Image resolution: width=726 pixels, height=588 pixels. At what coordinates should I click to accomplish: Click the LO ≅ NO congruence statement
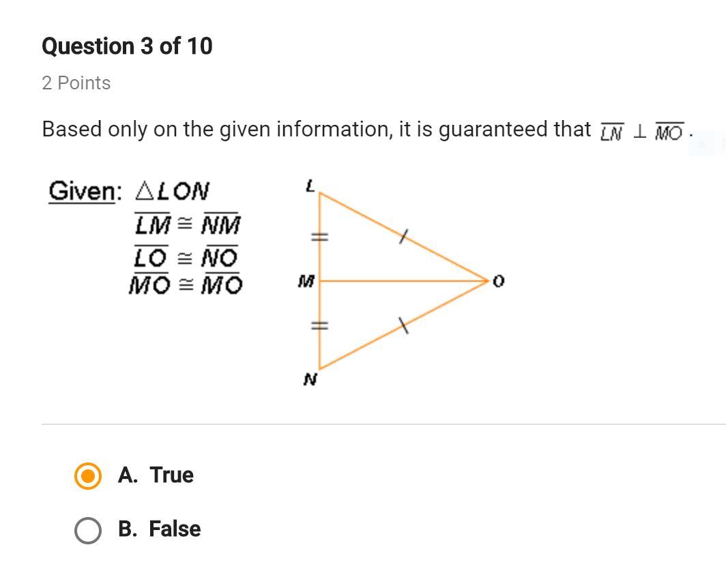(186, 257)
